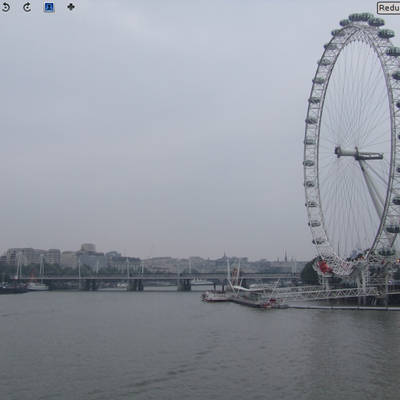400x400 pixels.
Task: Click the white boat near left bridge end
Action: point(37,286)
